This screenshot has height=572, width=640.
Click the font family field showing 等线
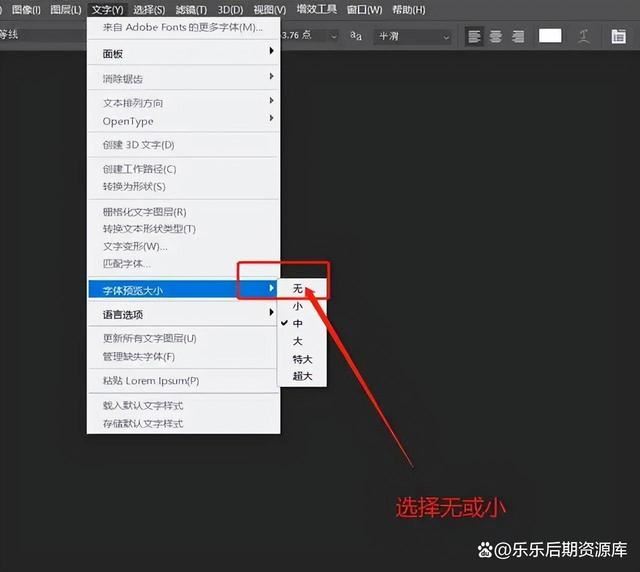coord(41,35)
